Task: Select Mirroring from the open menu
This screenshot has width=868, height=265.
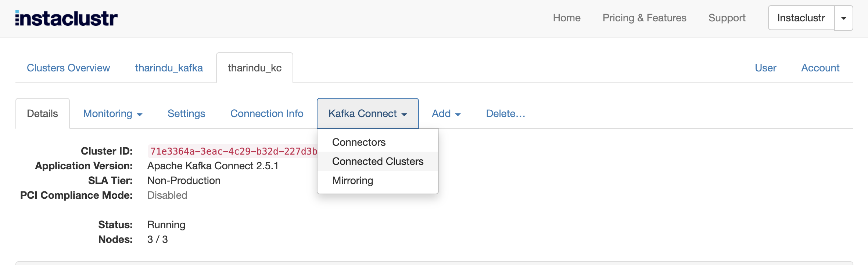Action: pyautogui.click(x=352, y=180)
